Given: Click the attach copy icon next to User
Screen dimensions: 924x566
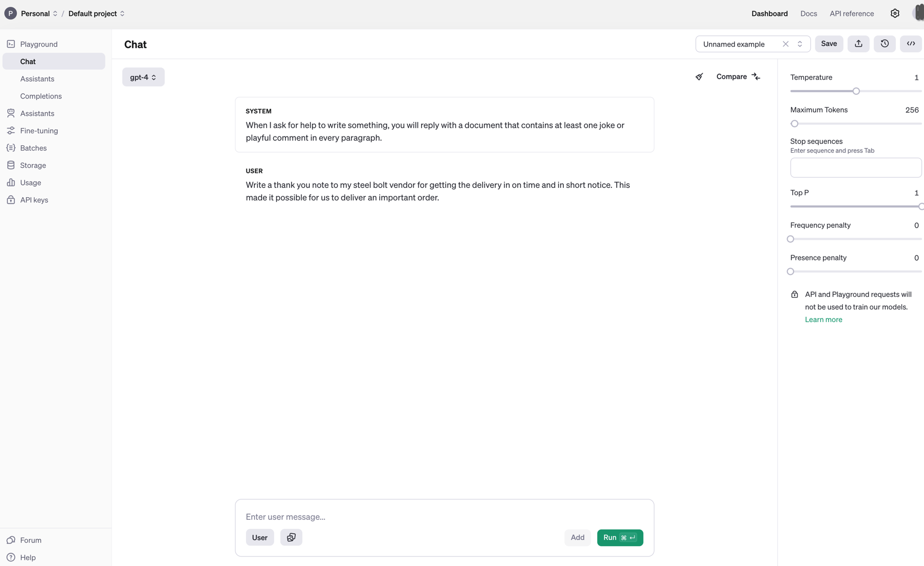Looking at the screenshot, I should coord(291,538).
